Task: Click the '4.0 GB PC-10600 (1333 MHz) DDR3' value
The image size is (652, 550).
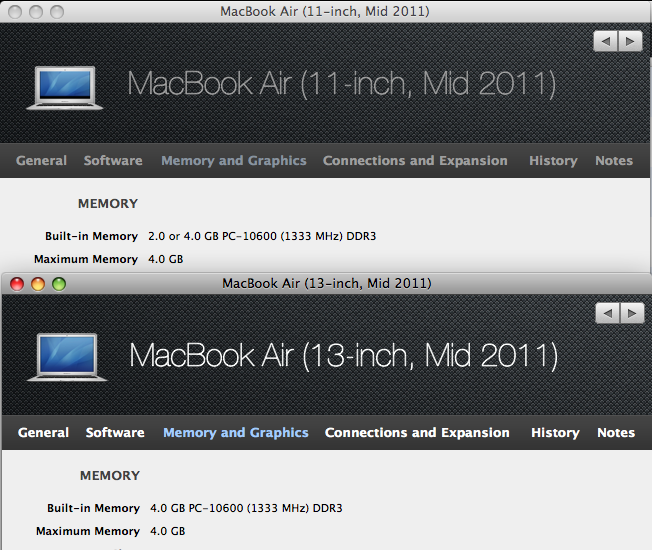Action: (x=246, y=508)
